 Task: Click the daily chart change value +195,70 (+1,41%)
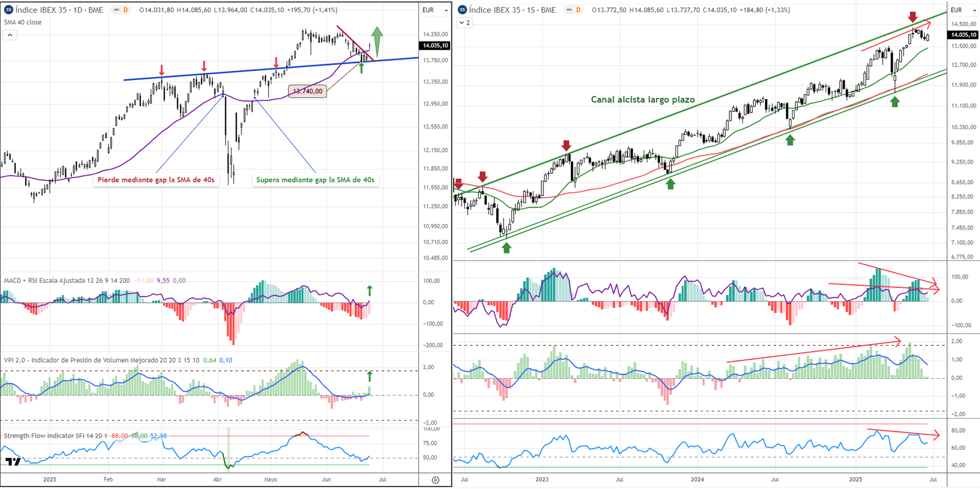tap(312, 10)
